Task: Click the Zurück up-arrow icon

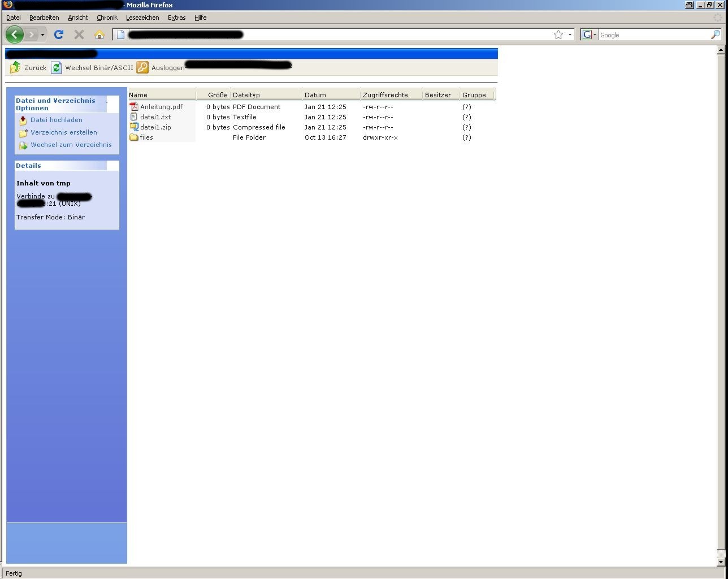Action: (15, 67)
